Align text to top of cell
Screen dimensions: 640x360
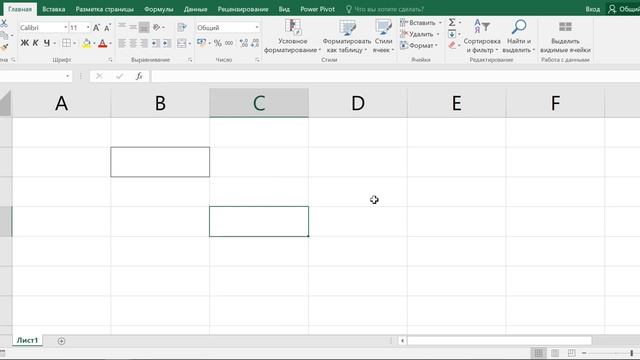122,27
